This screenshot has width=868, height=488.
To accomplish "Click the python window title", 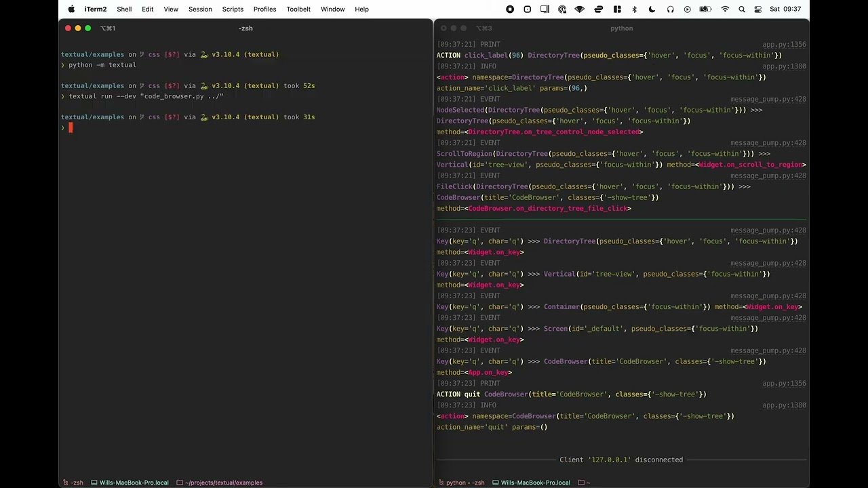I will (x=621, y=28).
